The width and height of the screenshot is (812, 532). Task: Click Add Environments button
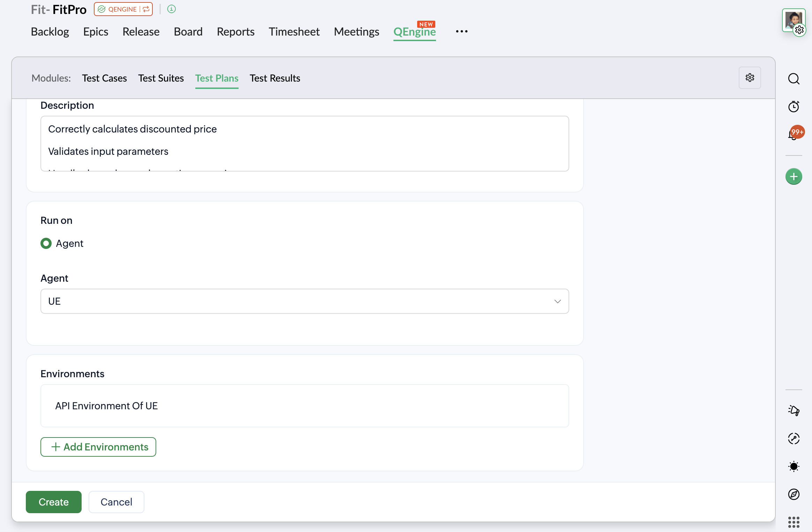click(98, 447)
